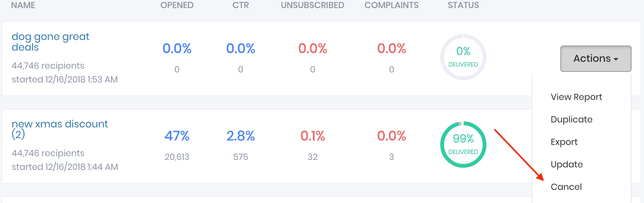Click Export in the dropdown menu
Image resolution: width=644 pixels, height=203 pixels.
point(564,142)
